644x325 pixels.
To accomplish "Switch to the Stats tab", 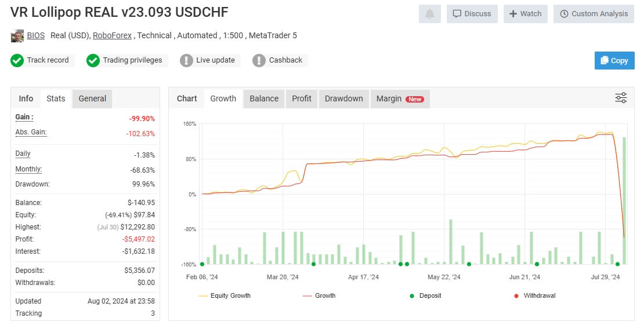I will point(56,98).
